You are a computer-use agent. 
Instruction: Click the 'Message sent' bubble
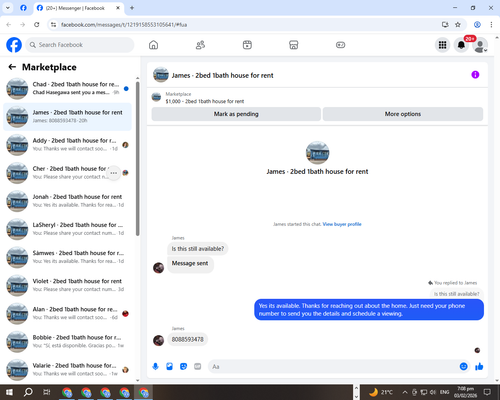click(x=190, y=264)
